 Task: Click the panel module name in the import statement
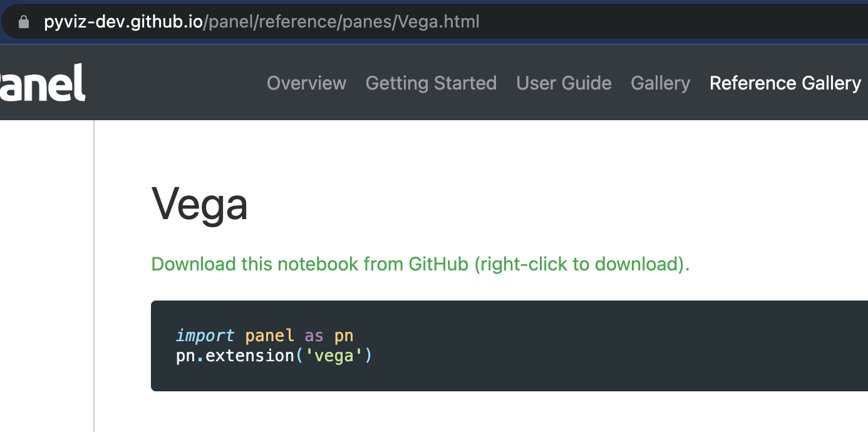click(269, 336)
